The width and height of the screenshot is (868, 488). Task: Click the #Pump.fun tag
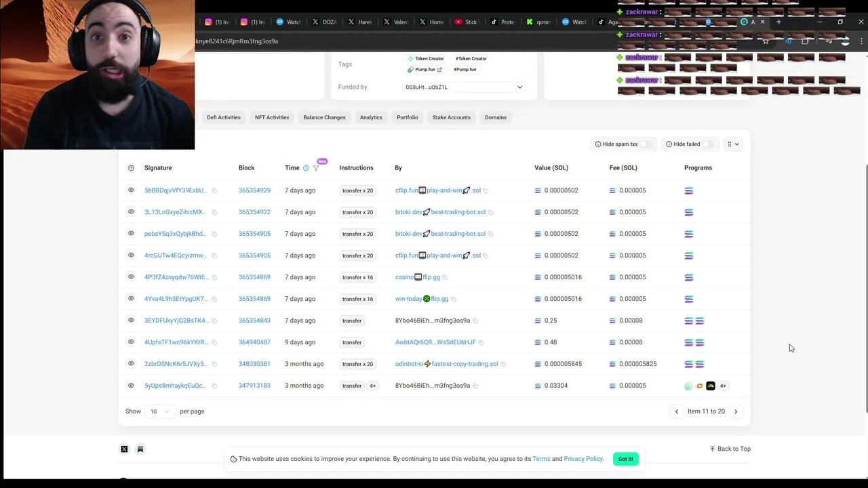(465, 70)
